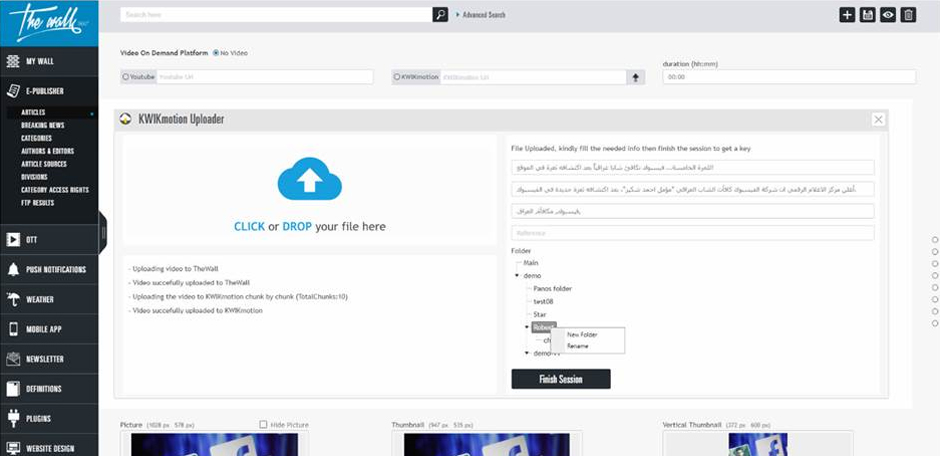940x456 pixels.
Task: Click 'Video succefully uploaded to KWIKmotion' log line
Action: 195,310
